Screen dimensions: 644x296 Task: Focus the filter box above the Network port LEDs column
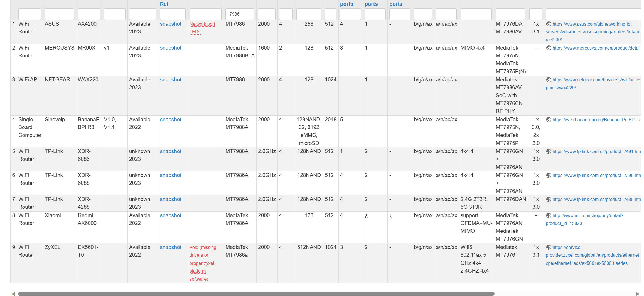pos(205,14)
